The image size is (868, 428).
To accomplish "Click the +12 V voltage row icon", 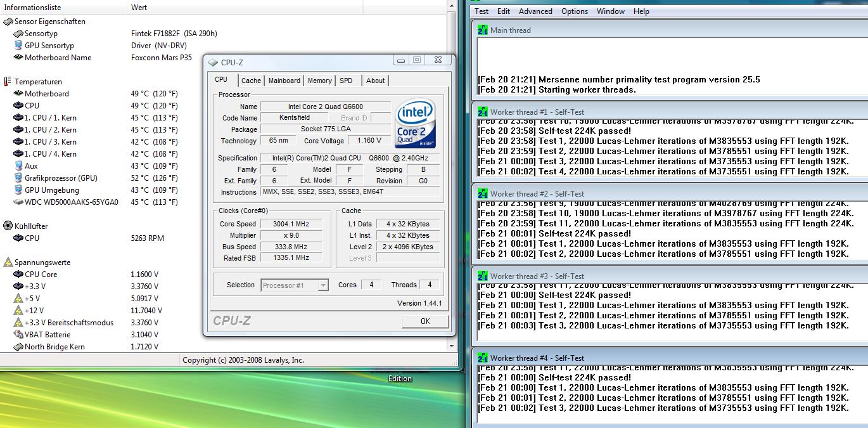I will click(18, 311).
